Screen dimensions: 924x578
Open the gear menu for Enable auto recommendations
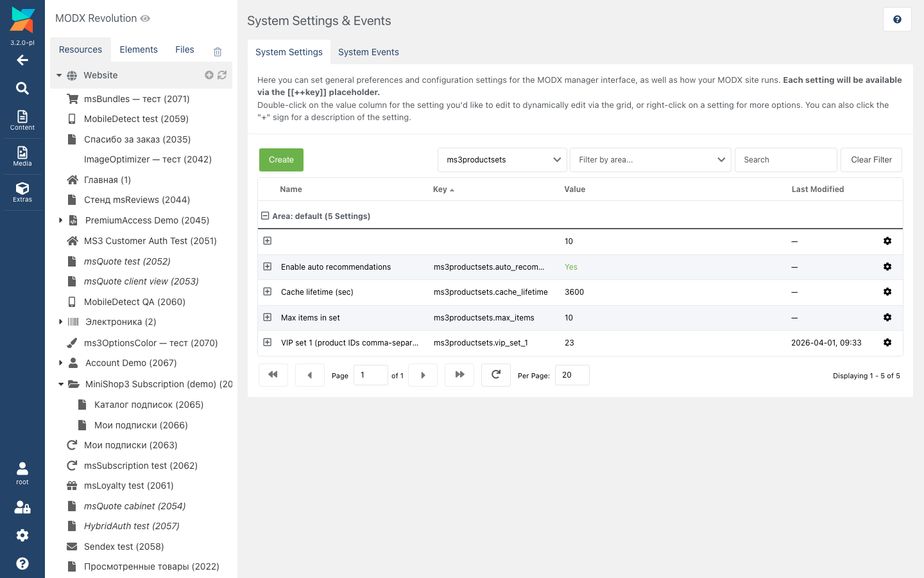coord(887,267)
